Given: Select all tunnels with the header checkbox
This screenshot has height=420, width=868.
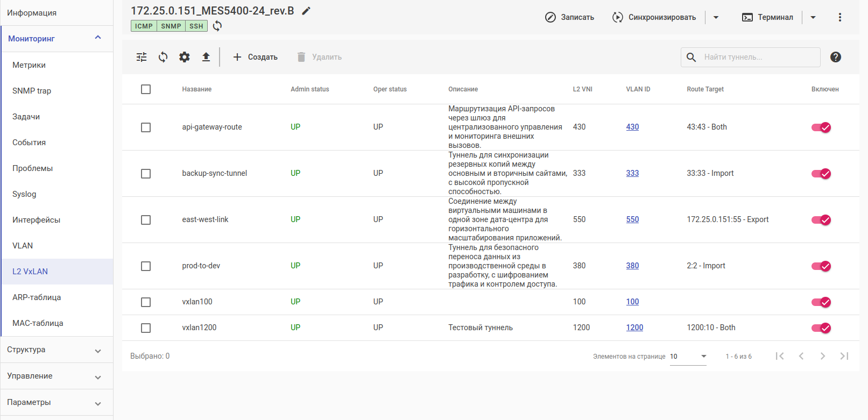Looking at the screenshot, I should pyautogui.click(x=146, y=89).
